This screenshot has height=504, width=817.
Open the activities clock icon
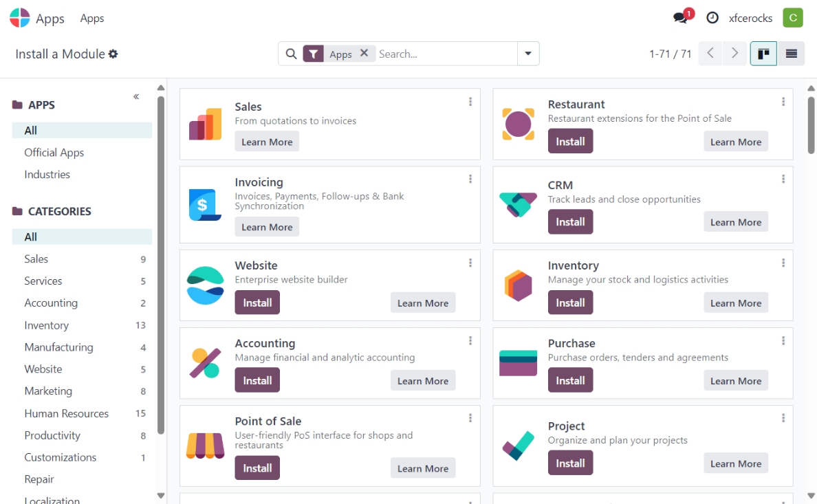click(712, 19)
